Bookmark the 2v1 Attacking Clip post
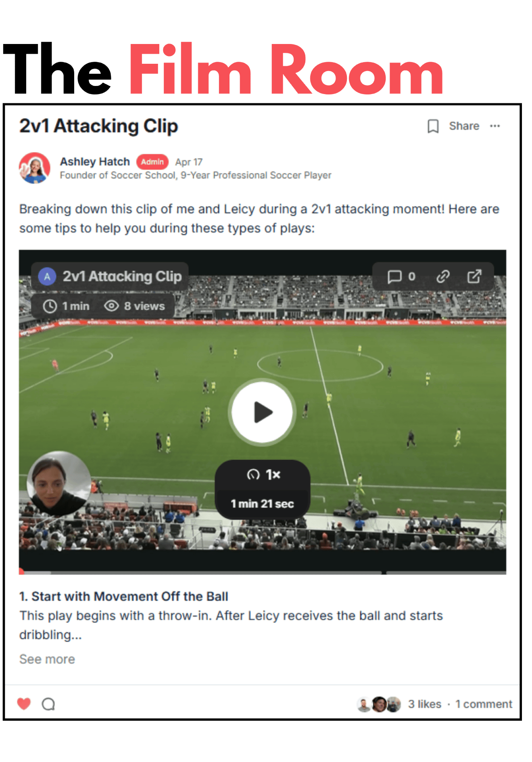 [x=433, y=126]
